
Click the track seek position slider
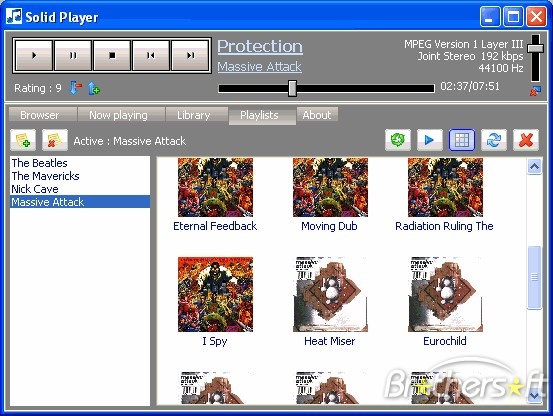[x=326, y=88]
